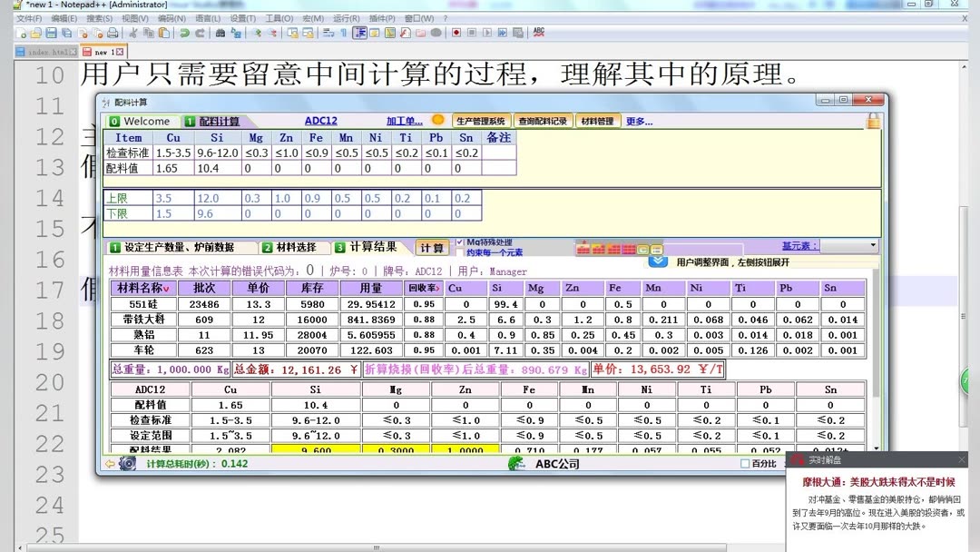This screenshot has width=980, height=552.
Task: Expand the 用户调整界面 panel with the chevron
Action: [658, 260]
